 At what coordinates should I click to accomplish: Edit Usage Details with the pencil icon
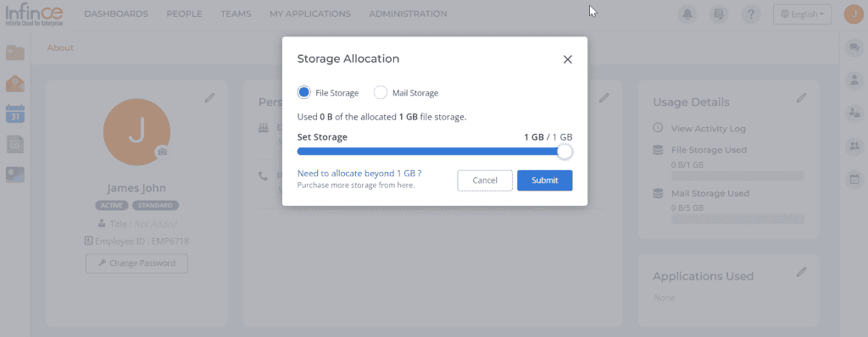tap(801, 98)
